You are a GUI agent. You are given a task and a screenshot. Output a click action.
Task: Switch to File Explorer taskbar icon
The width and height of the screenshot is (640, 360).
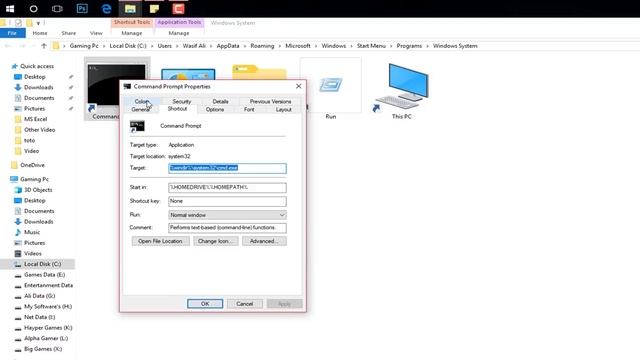130,9
